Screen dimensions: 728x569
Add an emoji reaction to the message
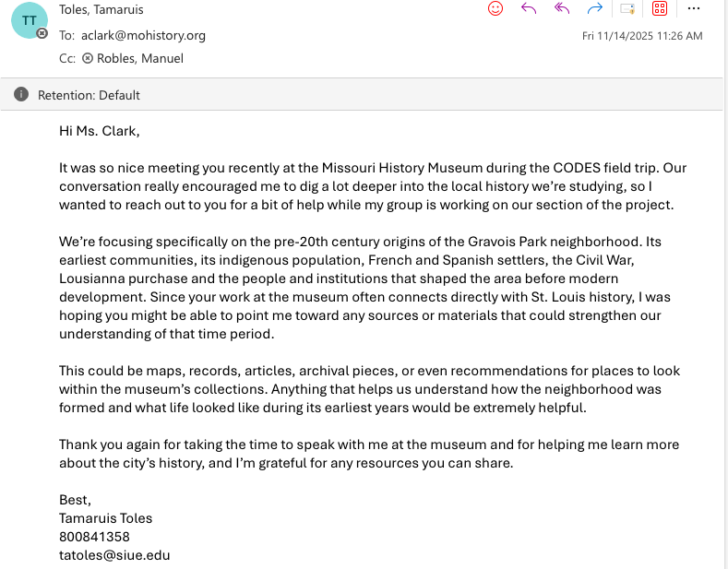(495, 8)
